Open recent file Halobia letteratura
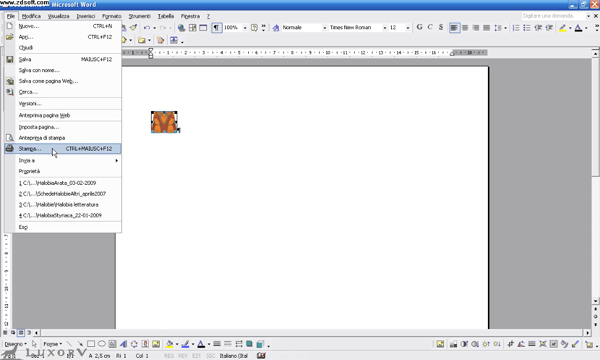Viewport: 600px width, 360px height. pos(63,204)
